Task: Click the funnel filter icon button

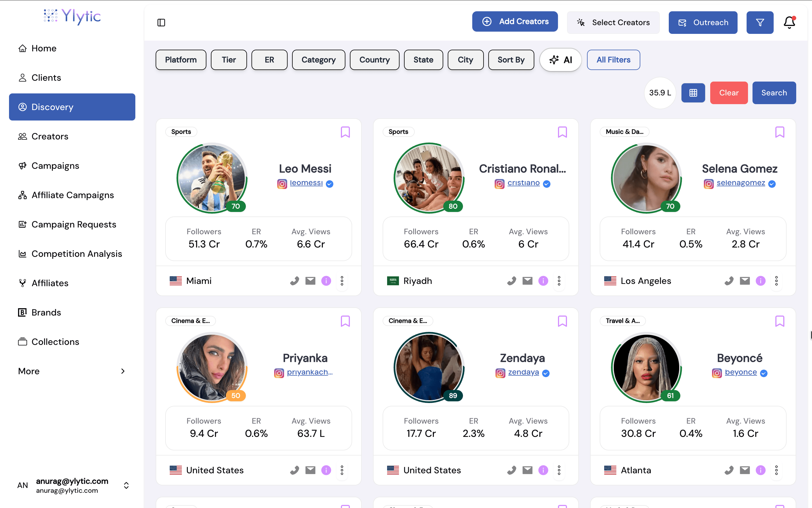Action: click(760, 23)
